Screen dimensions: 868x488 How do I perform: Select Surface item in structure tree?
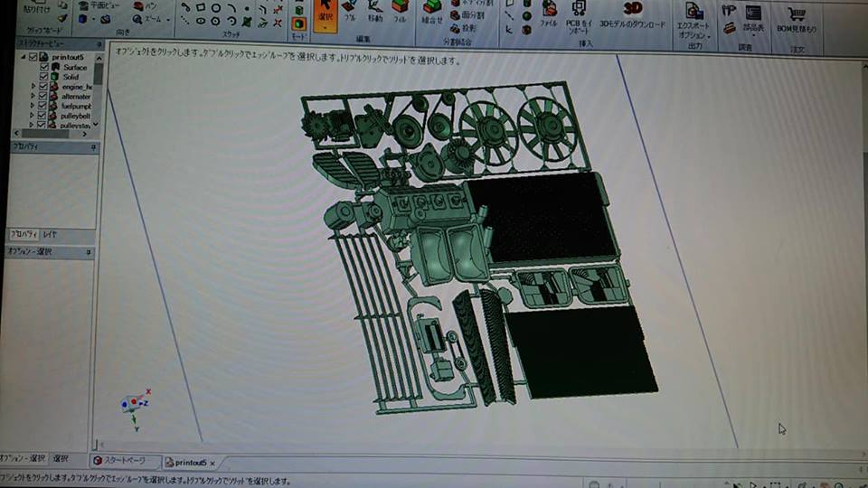click(x=75, y=67)
